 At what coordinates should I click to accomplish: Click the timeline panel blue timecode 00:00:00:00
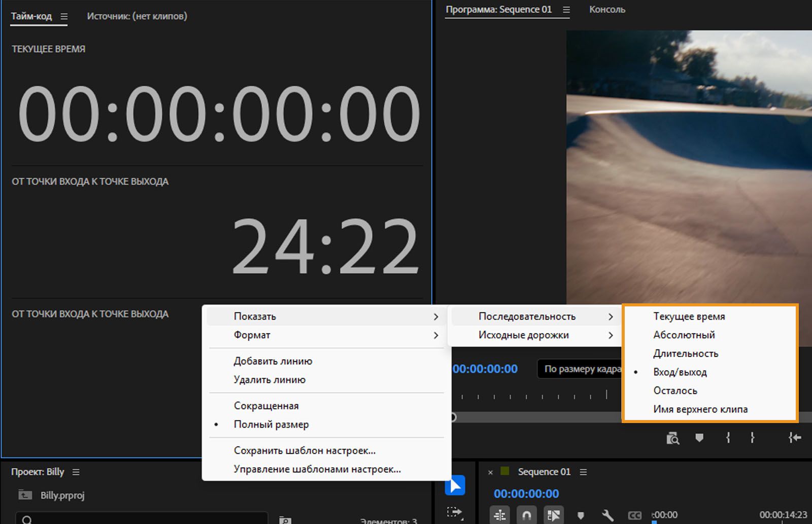tap(526, 494)
